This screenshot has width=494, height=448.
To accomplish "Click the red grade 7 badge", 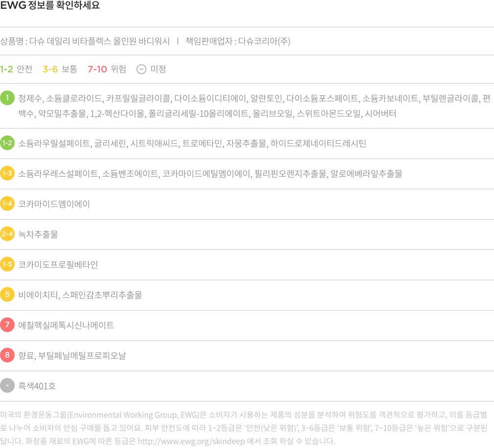I will (7, 325).
